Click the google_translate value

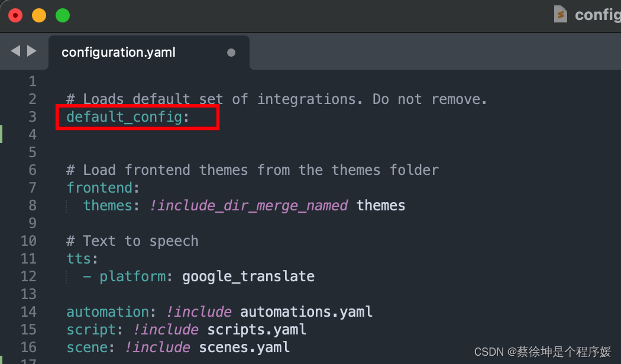point(248,277)
